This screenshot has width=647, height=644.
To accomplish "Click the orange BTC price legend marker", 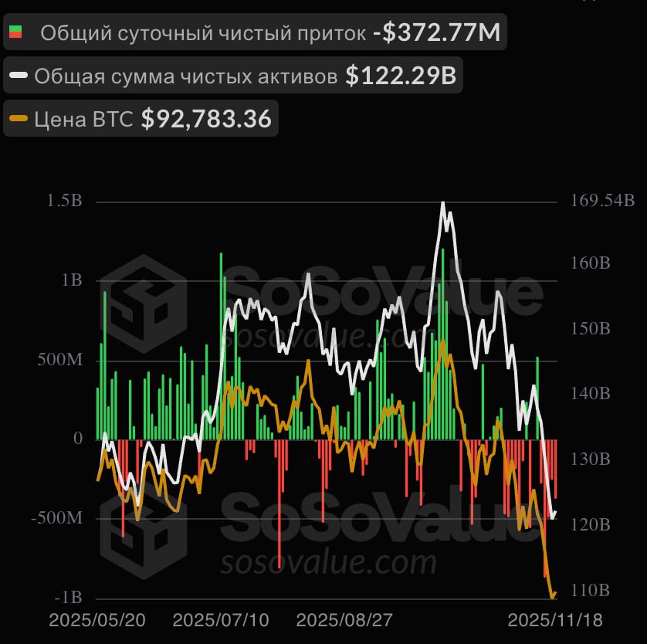I will click(x=19, y=119).
